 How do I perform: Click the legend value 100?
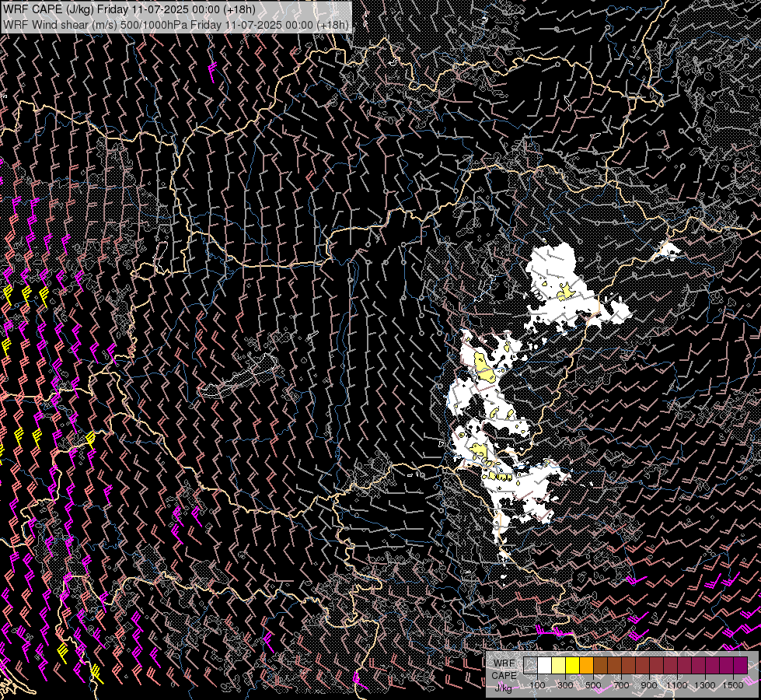[x=537, y=685]
